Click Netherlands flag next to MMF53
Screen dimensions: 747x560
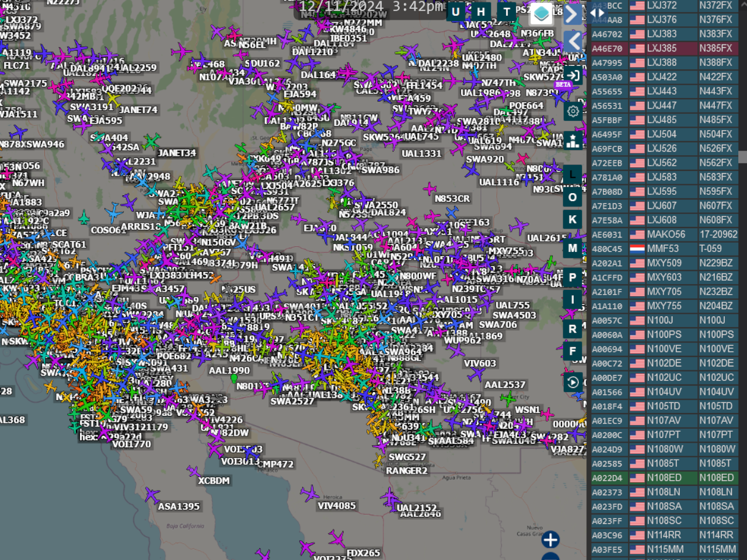click(x=637, y=249)
